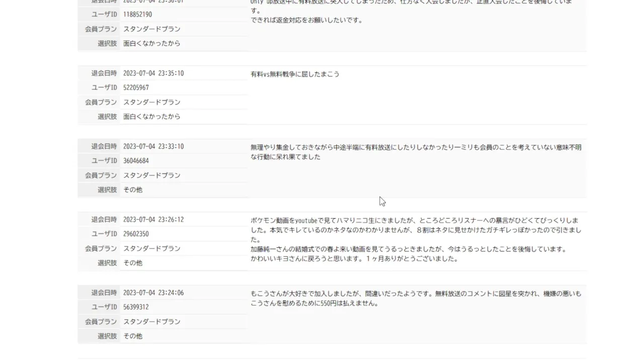Click the line 'できれば返金対応をお願いしたいです。'

[x=307, y=21]
